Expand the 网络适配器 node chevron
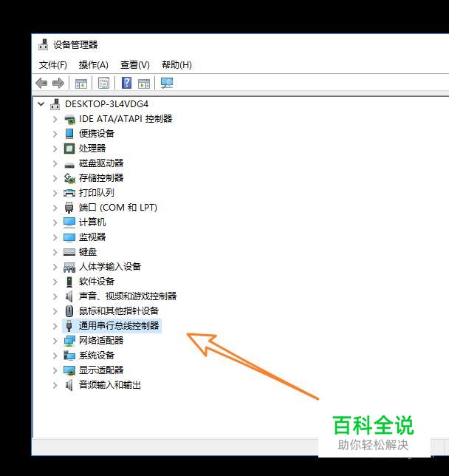Image resolution: width=449 pixels, height=476 pixels. pyautogui.click(x=55, y=341)
